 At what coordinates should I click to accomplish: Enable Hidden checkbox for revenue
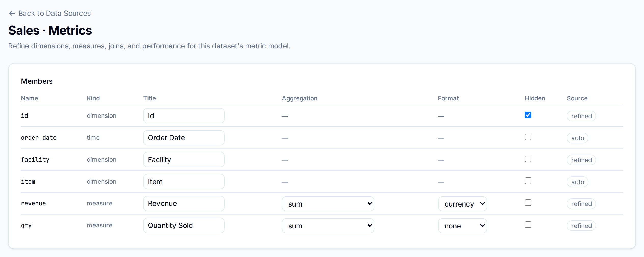pos(528,203)
